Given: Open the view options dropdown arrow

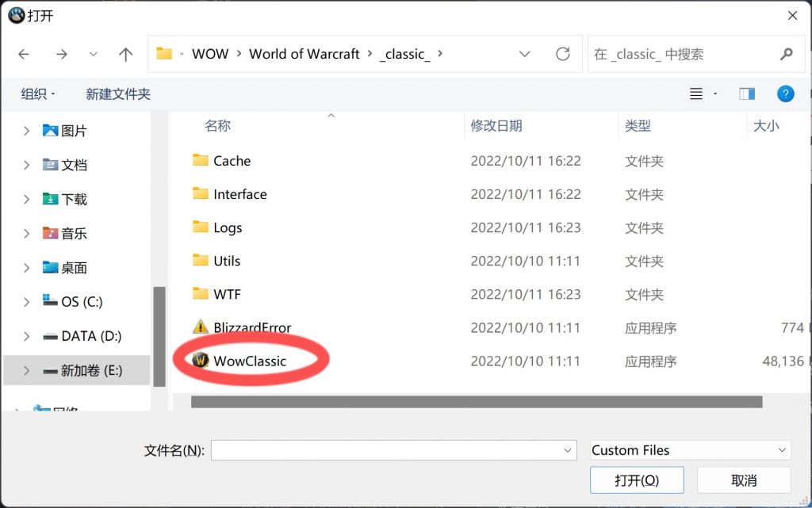Looking at the screenshot, I should 715,94.
